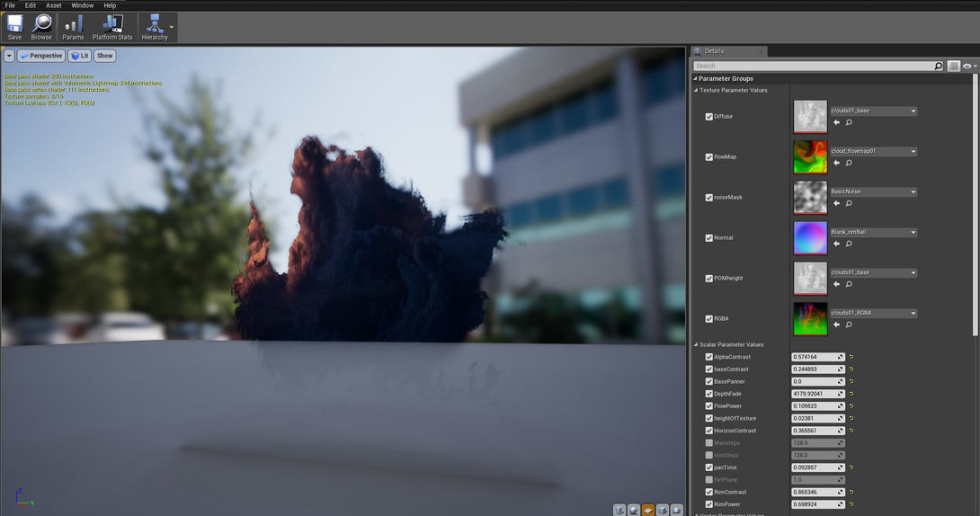This screenshot has height=516, width=980.
Task: Click the FlowPower value field
Action: (818, 406)
